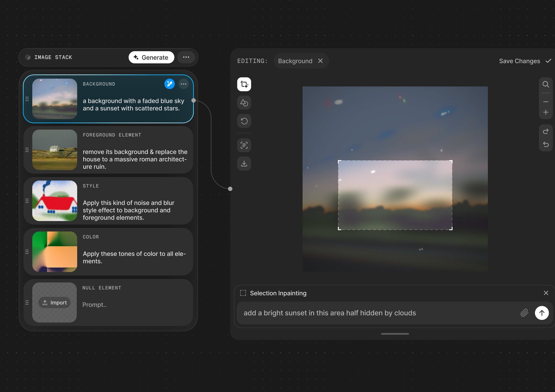555x392 pixels.
Task: Click the text scan tool icon
Action: (x=244, y=145)
